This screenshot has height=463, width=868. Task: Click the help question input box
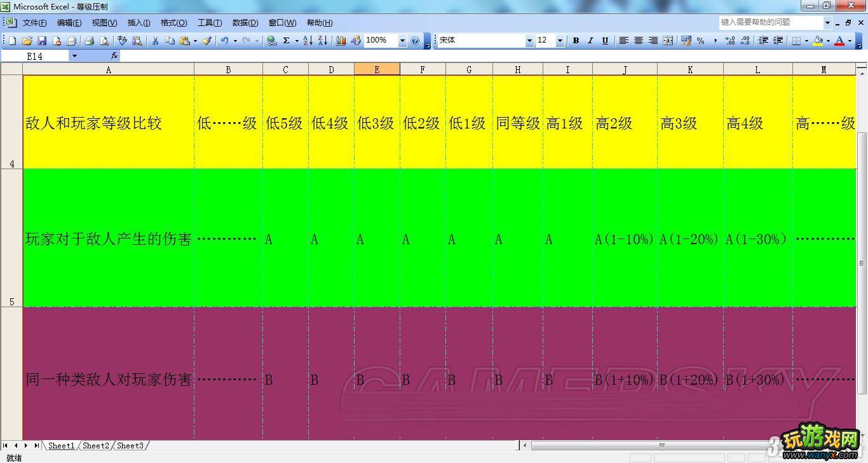pyautogui.click(x=771, y=23)
